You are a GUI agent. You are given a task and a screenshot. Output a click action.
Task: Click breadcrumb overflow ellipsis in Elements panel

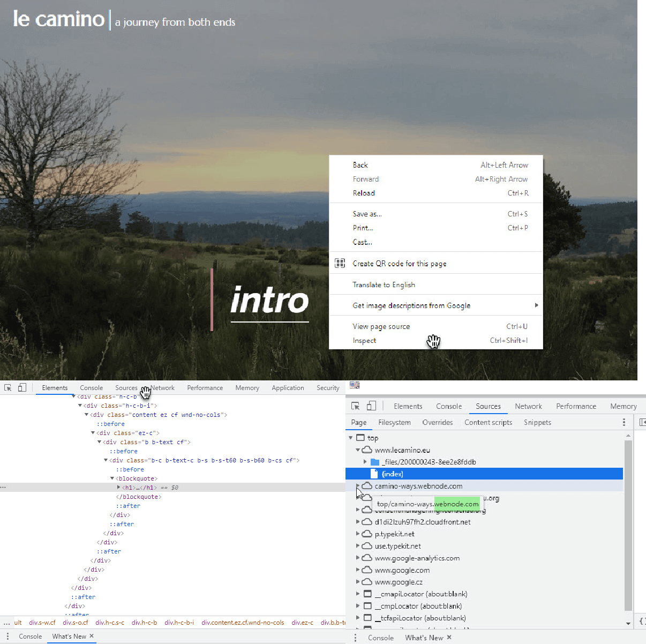tap(7, 623)
